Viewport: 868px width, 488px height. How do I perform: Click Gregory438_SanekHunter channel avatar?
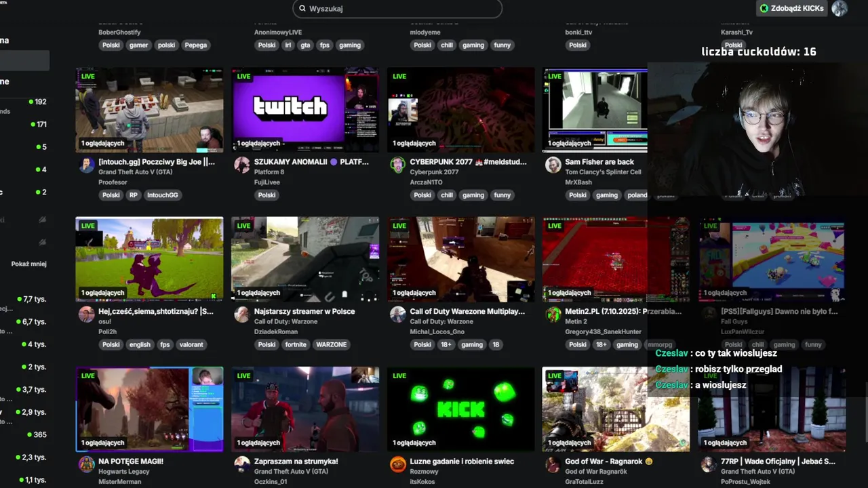553,314
